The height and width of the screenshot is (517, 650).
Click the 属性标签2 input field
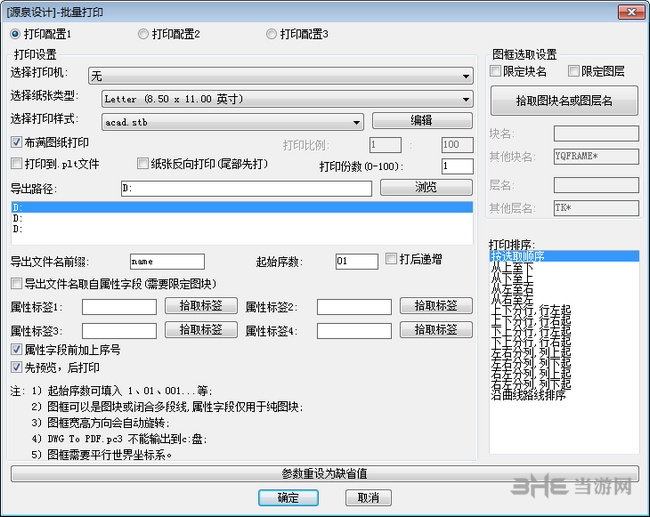[x=354, y=307]
